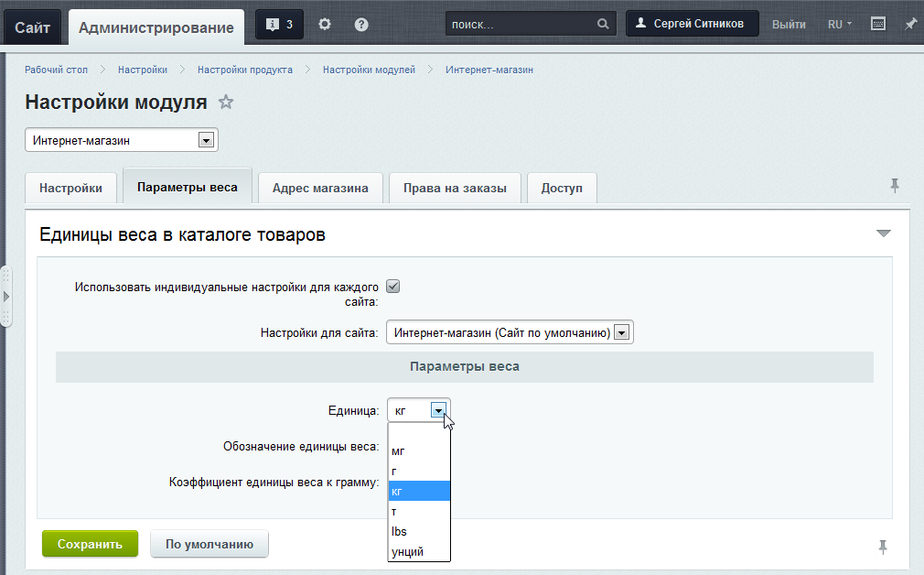Open the Настройки tab

[x=70, y=188]
